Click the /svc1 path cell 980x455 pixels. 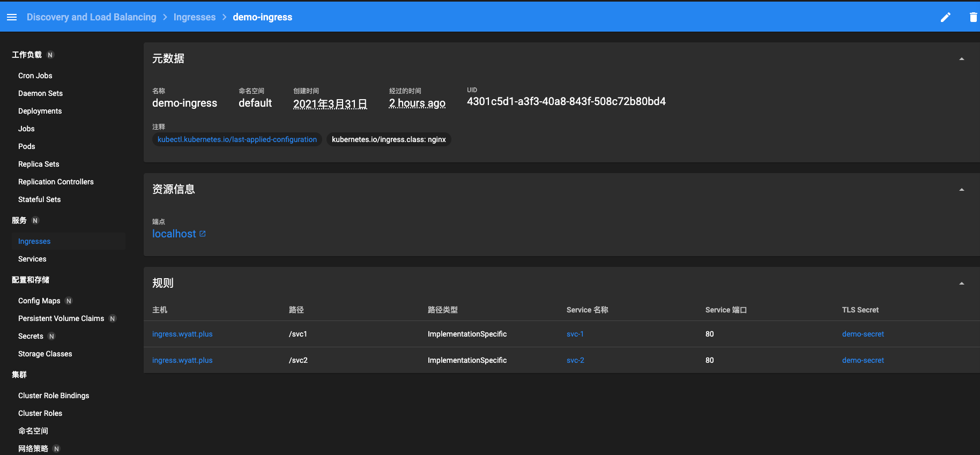[x=298, y=334]
